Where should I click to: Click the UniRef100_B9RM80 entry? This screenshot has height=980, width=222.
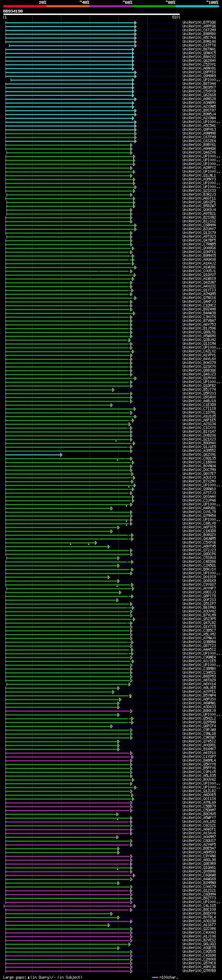point(199,34)
